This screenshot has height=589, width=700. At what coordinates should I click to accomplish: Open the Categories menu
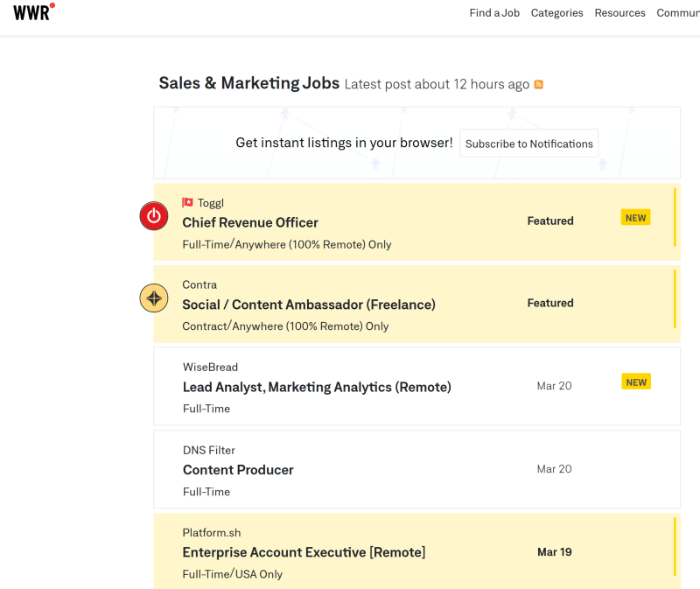[x=556, y=13]
